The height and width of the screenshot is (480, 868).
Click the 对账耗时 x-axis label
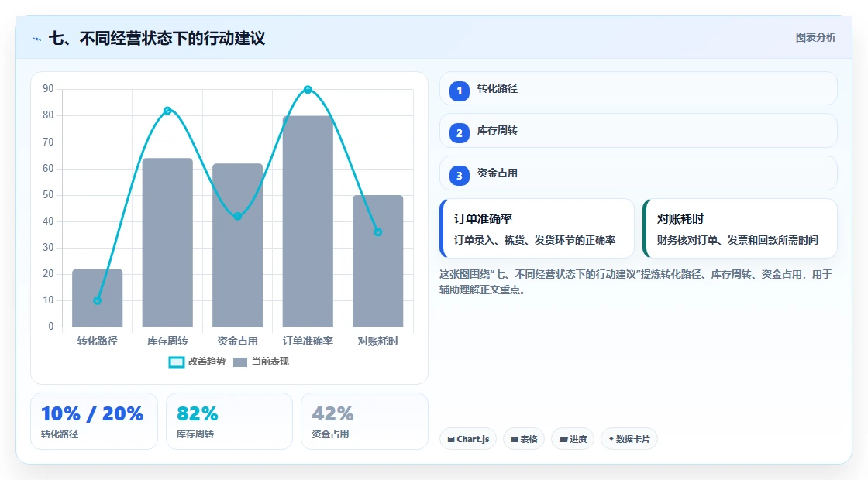coord(378,341)
